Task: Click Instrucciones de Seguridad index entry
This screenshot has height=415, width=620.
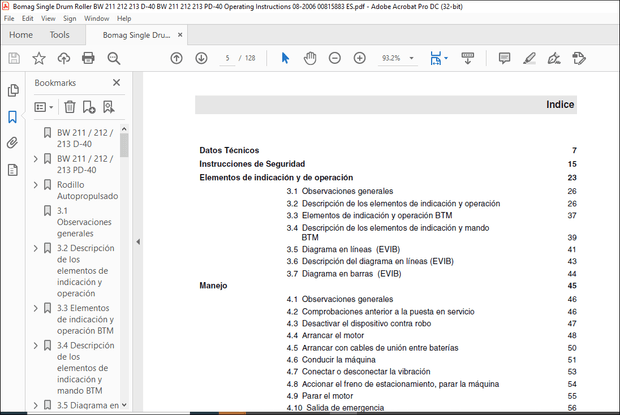Action: 252,164
